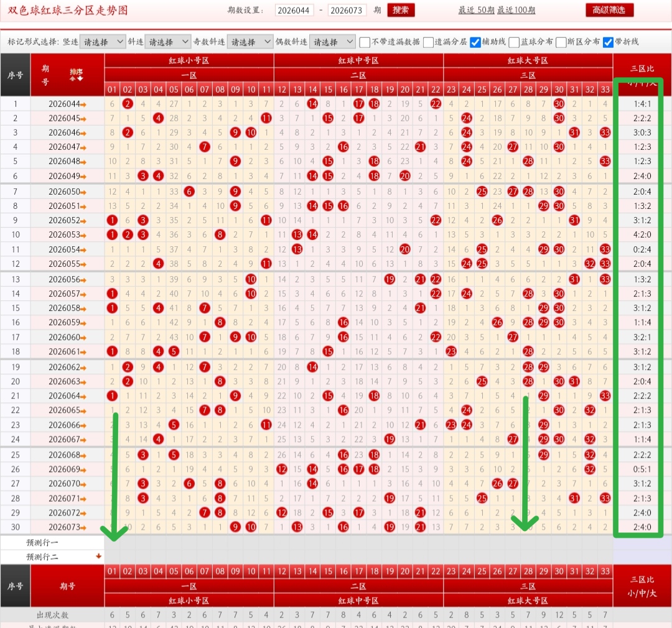Viewport: 672px width, 628px height.
Task: Click the orange arrow beside period 2026044
Action: pos(83,104)
